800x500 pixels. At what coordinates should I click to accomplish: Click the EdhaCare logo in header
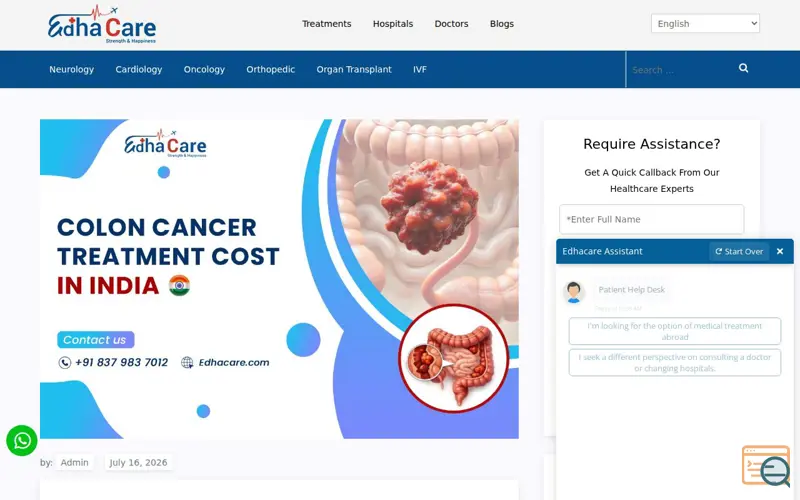pos(102,24)
